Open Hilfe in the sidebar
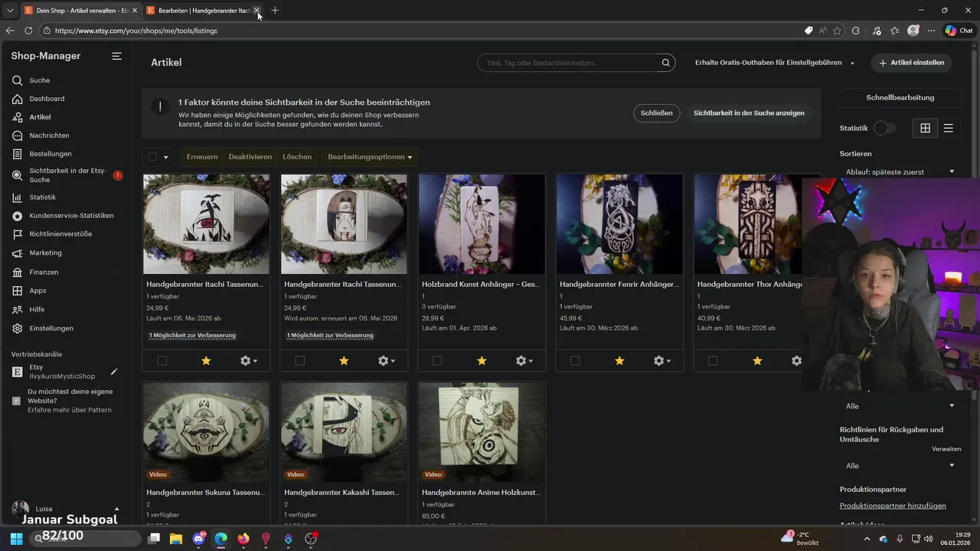Screen dimensions: 980x551 (37, 310)
